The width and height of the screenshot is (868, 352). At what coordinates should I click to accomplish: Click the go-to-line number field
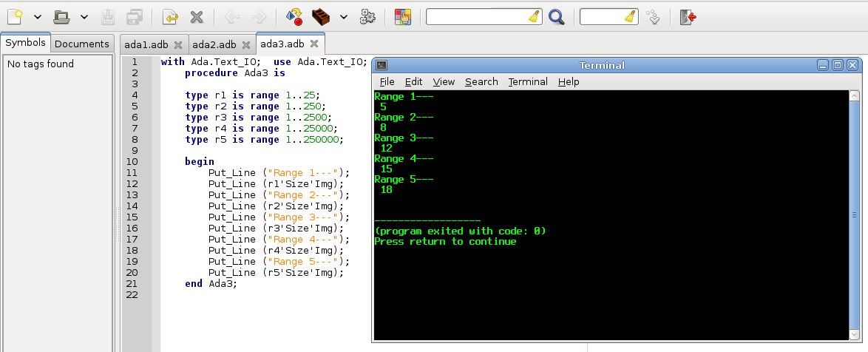[x=603, y=16]
